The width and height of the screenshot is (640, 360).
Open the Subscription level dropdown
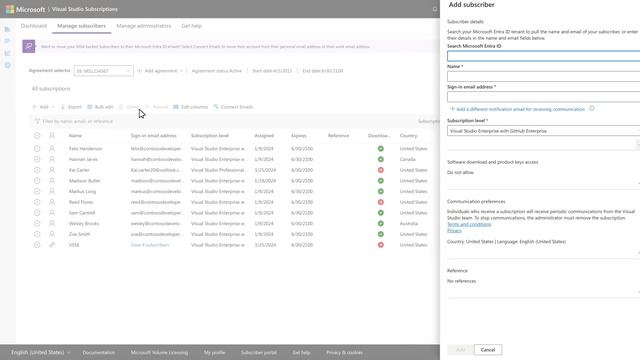pyautogui.click(x=543, y=131)
